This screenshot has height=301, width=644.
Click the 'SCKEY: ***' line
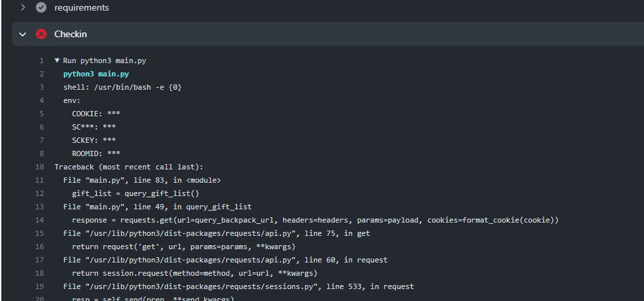(x=94, y=140)
